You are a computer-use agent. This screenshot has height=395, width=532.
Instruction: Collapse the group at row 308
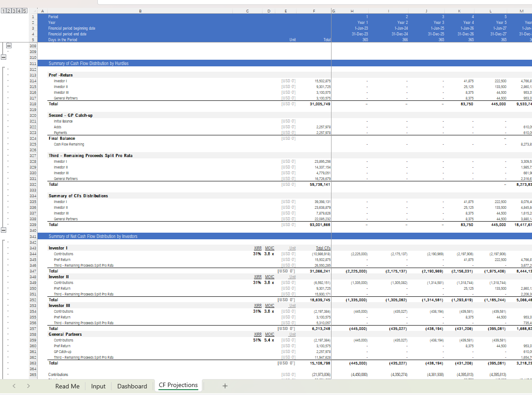[x=9, y=46]
